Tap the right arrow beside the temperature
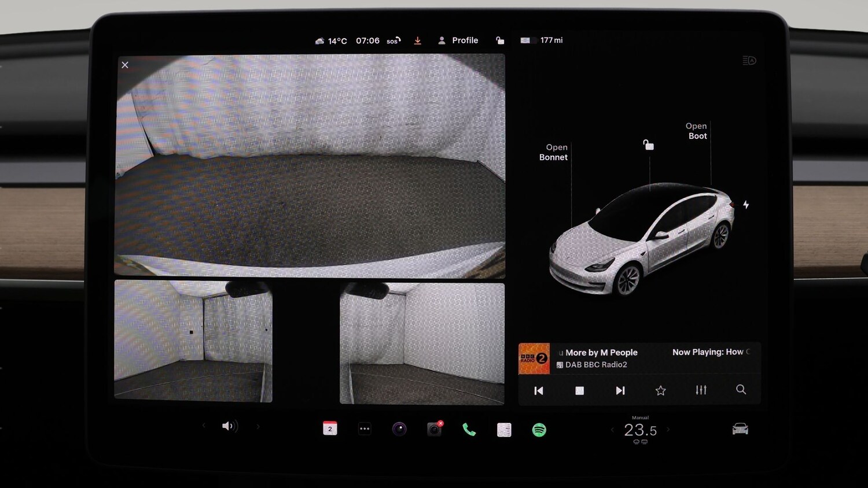 (x=668, y=430)
